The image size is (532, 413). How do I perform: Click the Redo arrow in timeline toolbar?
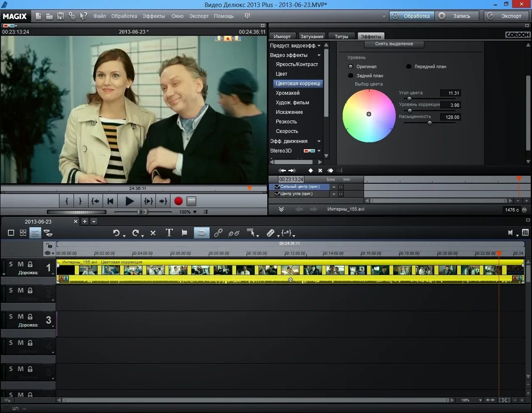135,233
